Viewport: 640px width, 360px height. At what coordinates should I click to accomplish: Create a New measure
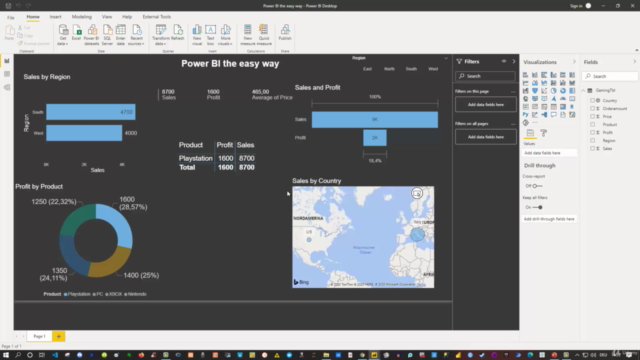(x=247, y=34)
